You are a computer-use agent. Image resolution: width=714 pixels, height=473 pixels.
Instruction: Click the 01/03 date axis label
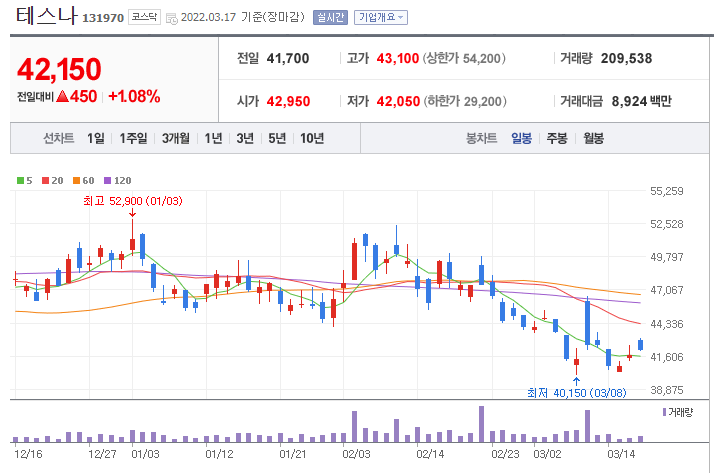[x=145, y=454]
